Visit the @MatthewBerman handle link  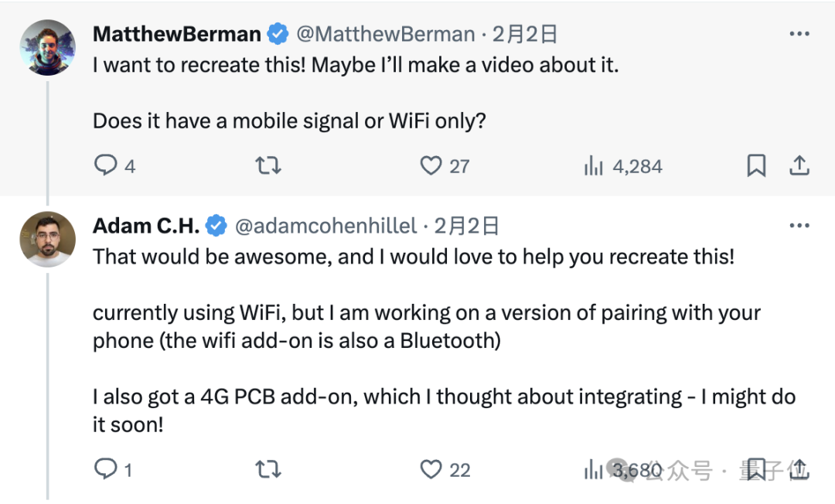[385, 35]
